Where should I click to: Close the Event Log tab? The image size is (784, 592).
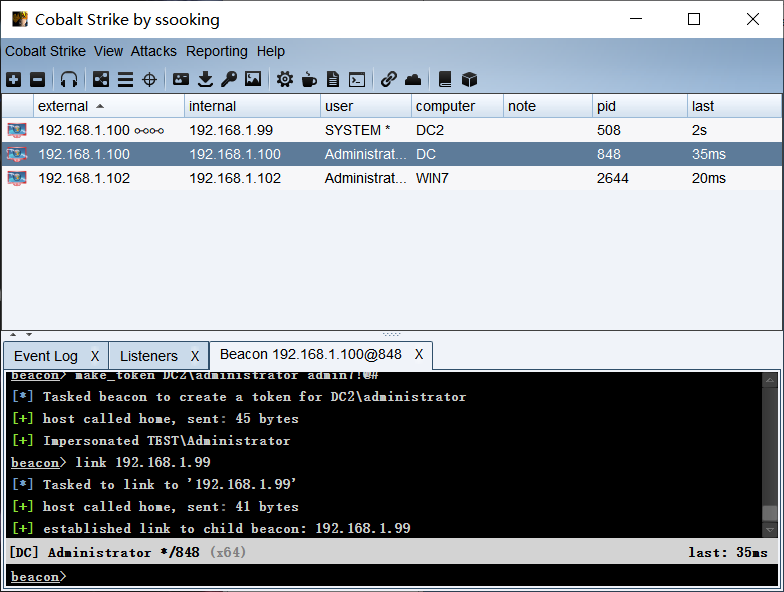[94, 356]
